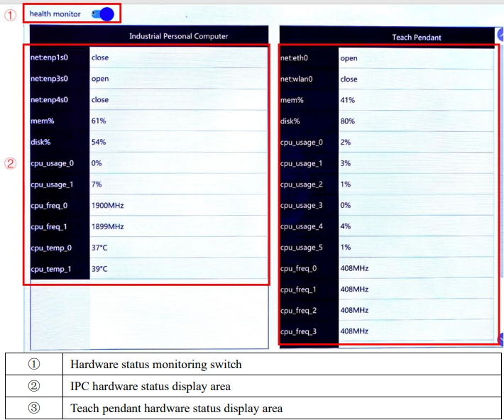Select the "open" value of net:enp3s0

pos(100,79)
